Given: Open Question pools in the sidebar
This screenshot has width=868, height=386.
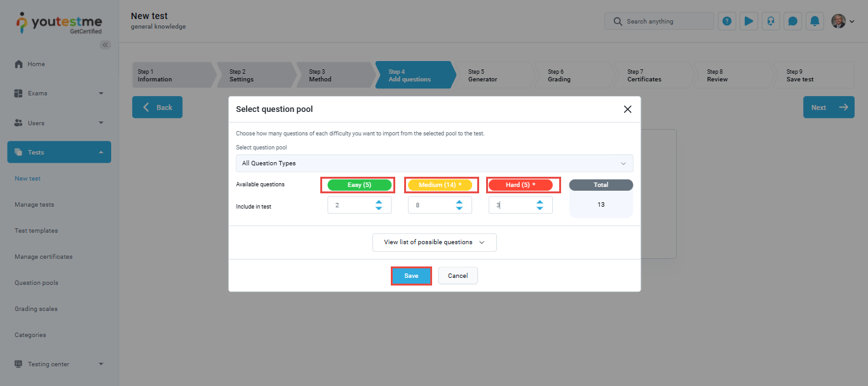Looking at the screenshot, I should (x=36, y=283).
